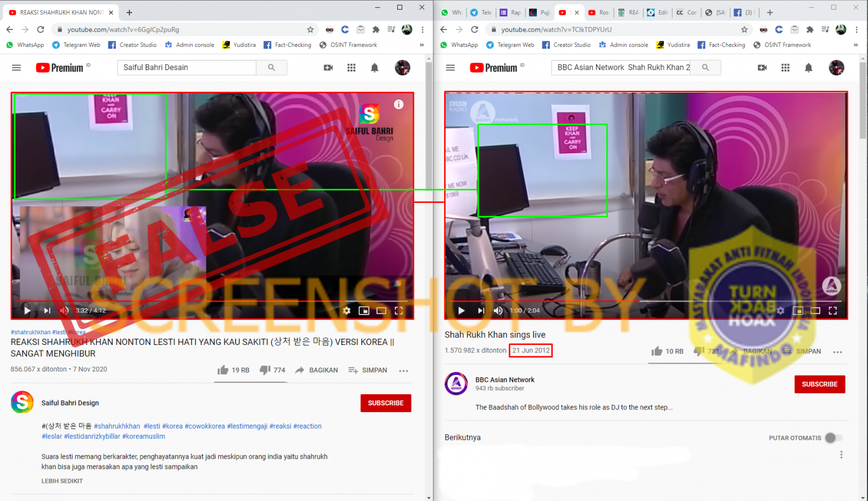
Task: Open the info card icon on left video
Action: (x=398, y=104)
